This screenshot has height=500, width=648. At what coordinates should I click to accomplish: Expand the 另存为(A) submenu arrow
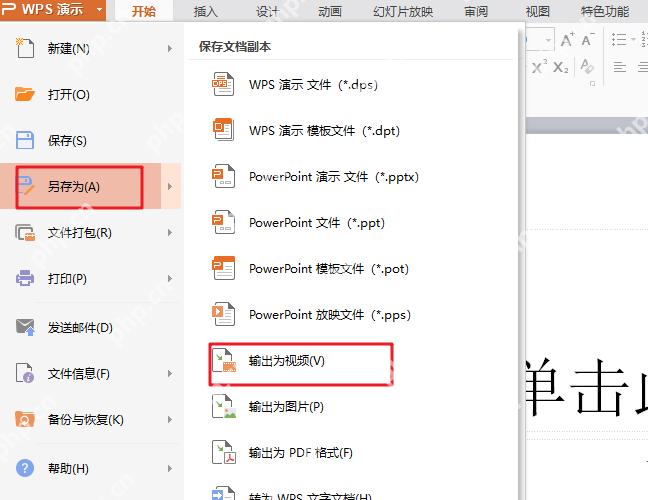point(170,186)
